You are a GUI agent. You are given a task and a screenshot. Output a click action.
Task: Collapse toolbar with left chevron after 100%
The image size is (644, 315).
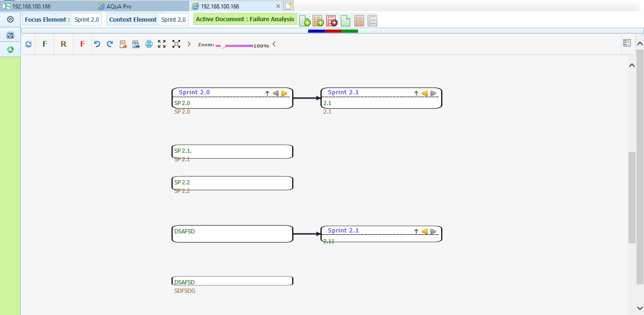[274, 44]
